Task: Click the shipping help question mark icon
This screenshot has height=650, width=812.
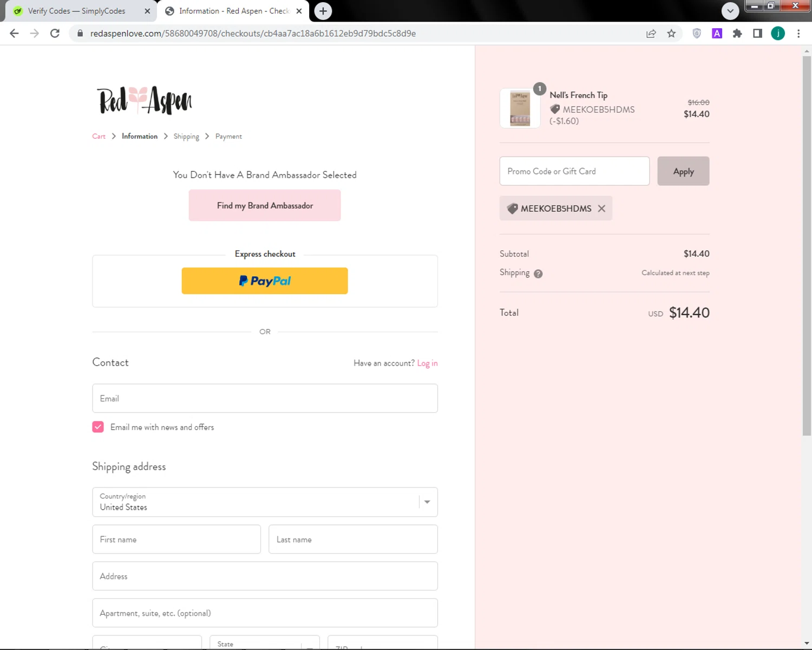Action: coord(538,274)
